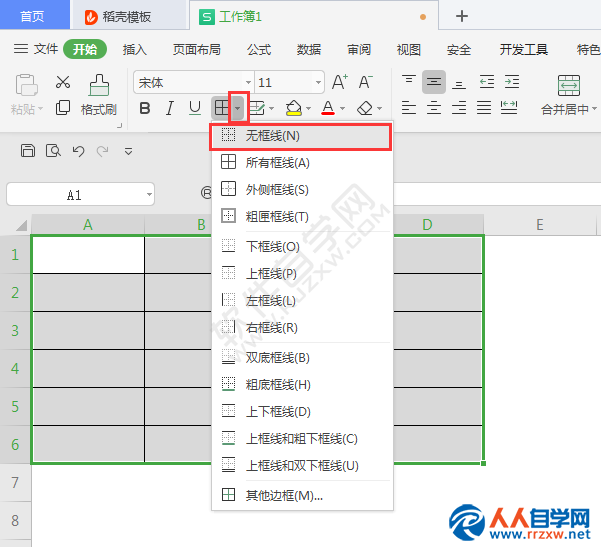Click the Copy icon

tap(63, 108)
